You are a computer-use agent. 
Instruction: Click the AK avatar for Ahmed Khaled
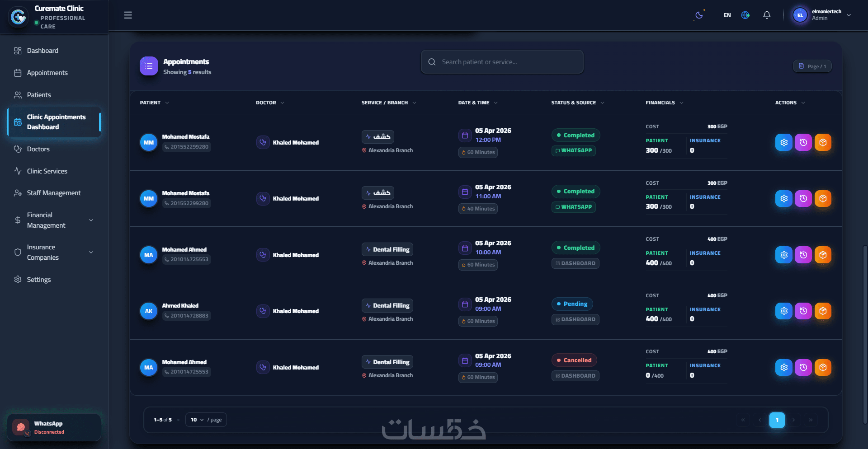coord(149,311)
